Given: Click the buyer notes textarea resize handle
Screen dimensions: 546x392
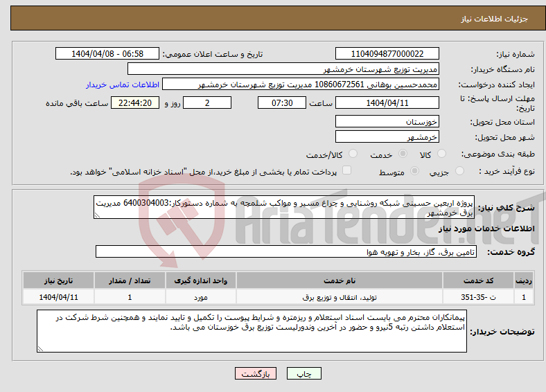Looking at the screenshot, I should tap(40, 349).
